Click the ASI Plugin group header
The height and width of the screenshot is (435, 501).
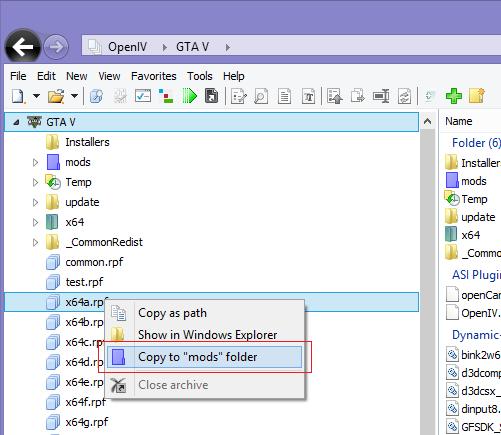(476, 275)
